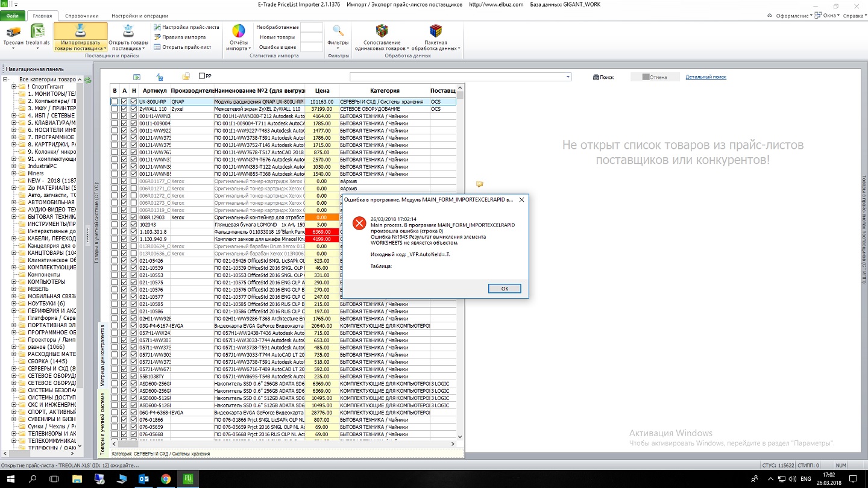
Task: Click the yellow folder icon above table
Action: (186, 77)
